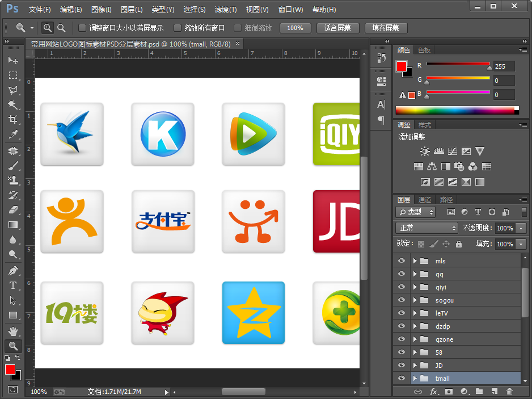The image size is (532, 399).
Task: Select the Crop tool
Action: tap(12, 120)
